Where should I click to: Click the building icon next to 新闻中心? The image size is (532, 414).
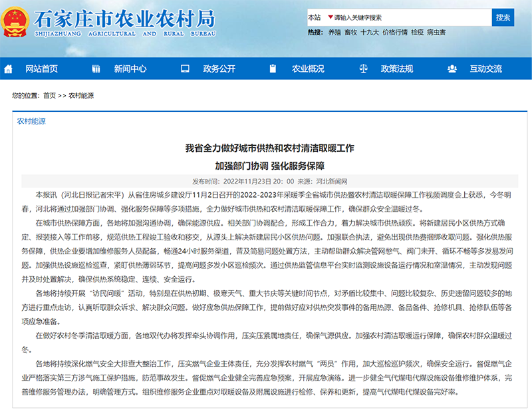point(95,68)
